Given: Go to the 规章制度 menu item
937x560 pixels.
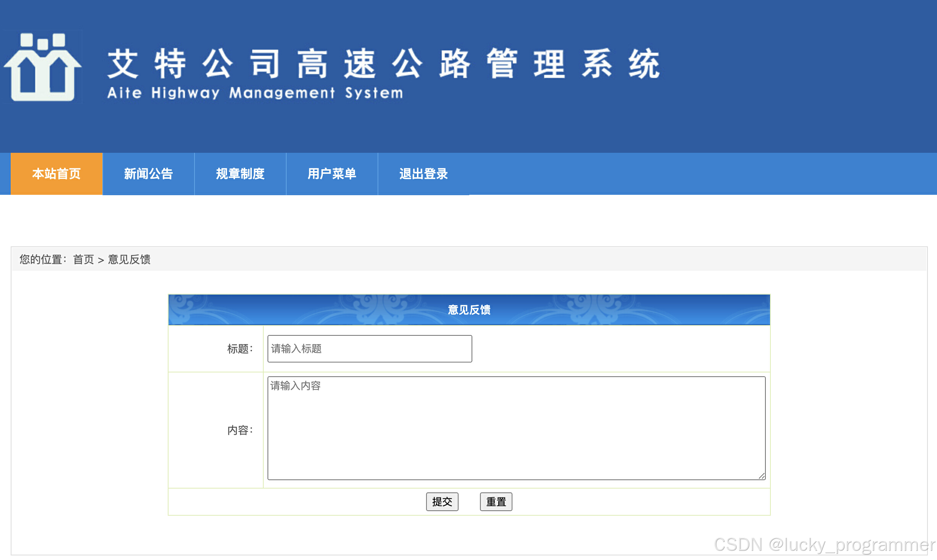Looking at the screenshot, I should point(240,174).
